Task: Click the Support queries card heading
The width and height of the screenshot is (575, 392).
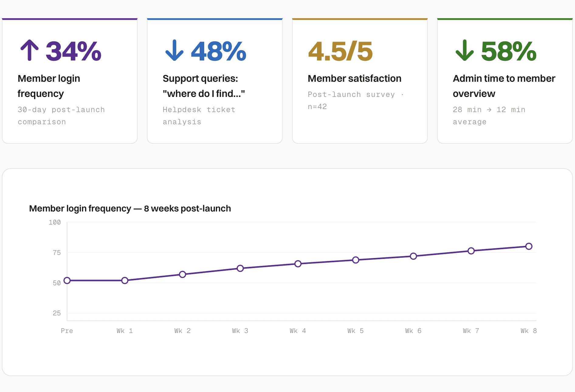Action: [x=204, y=86]
